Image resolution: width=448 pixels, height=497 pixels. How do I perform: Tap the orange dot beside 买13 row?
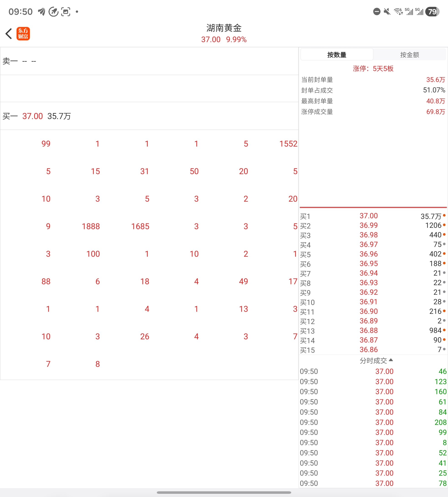click(x=444, y=330)
